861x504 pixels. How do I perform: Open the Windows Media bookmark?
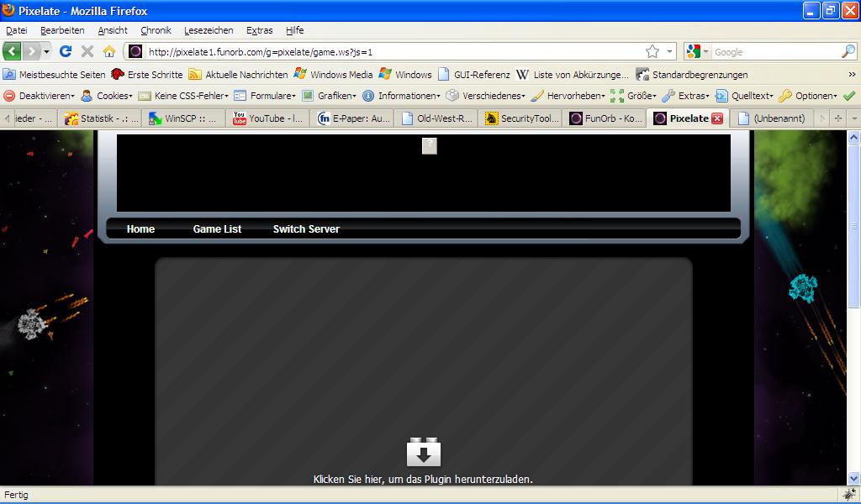pyautogui.click(x=333, y=74)
